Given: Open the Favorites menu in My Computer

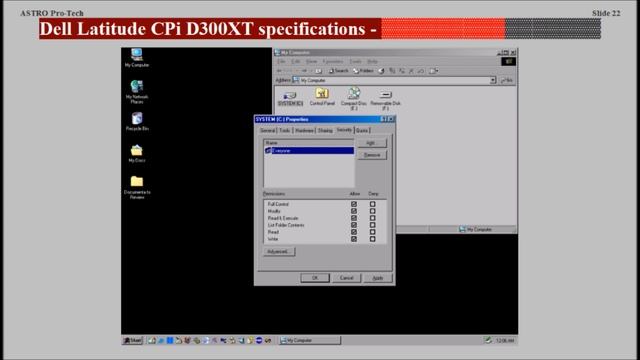Looking at the screenshot, I should point(333,62).
